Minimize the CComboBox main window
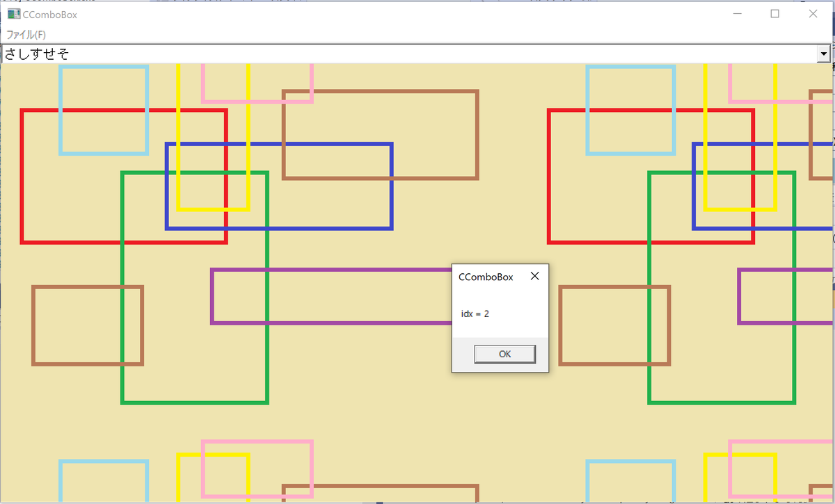The width and height of the screenshot is (835, 504). [738, 13]
